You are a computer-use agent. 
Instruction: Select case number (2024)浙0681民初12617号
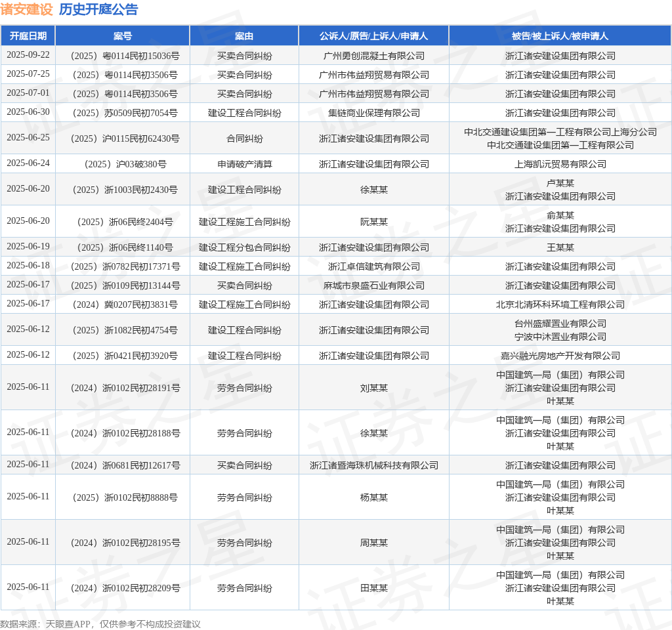pyautogui.click(x=125, y=465)
